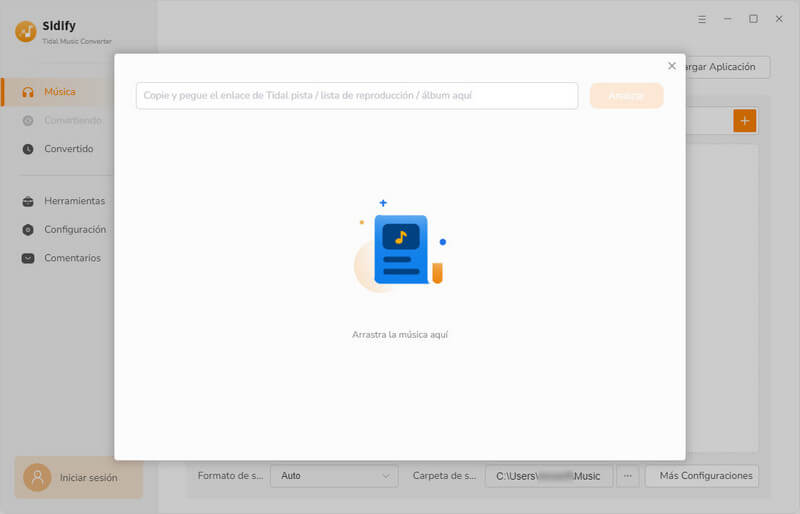The image size is (800, 514).
Task: Close the Sidify window
Action: click(779, 19)
